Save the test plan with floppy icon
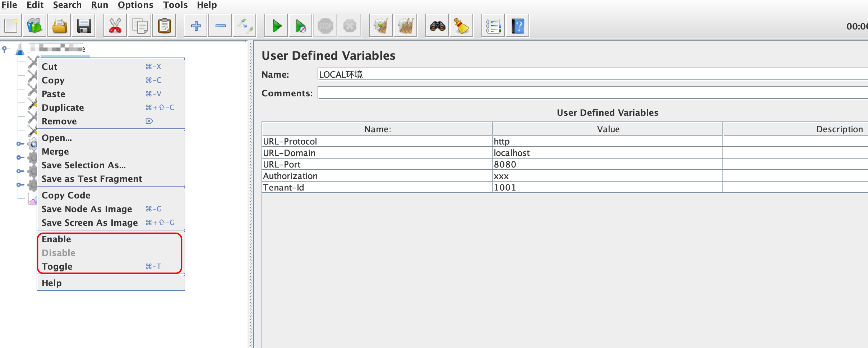 pos(84,26)
